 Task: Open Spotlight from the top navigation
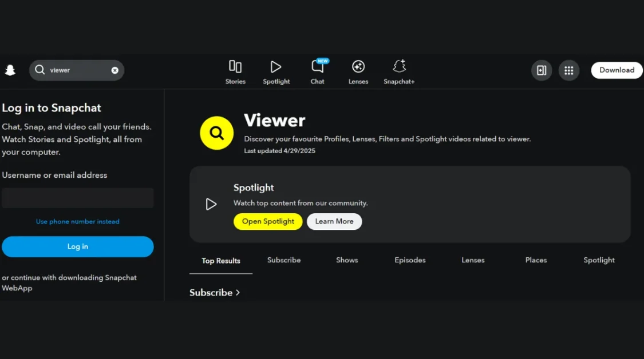click(x=276, y=72)
